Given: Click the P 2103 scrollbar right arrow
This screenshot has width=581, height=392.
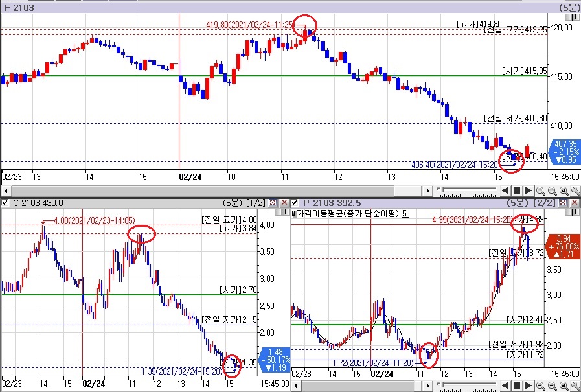Looking at the screenshot, I should 428,386.
